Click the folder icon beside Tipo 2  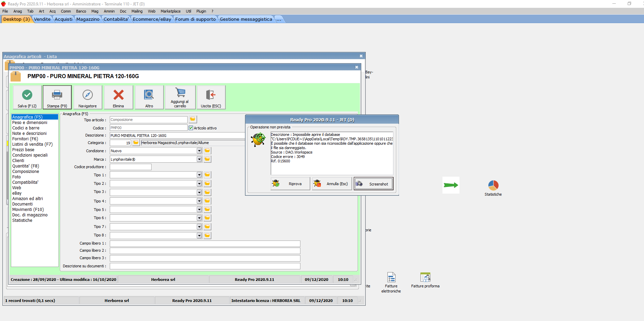pos(207,183)
